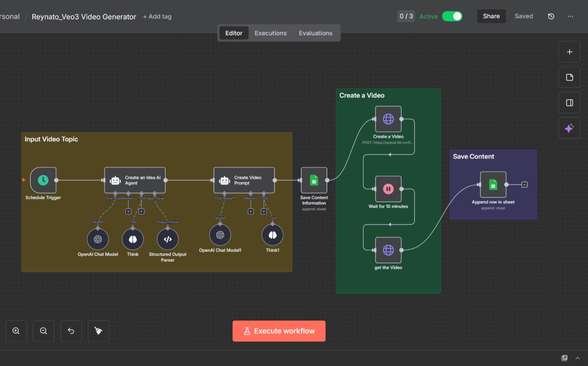Toggle the side panel icon
This screenshot has width=588, height=366.
point(570,103)
